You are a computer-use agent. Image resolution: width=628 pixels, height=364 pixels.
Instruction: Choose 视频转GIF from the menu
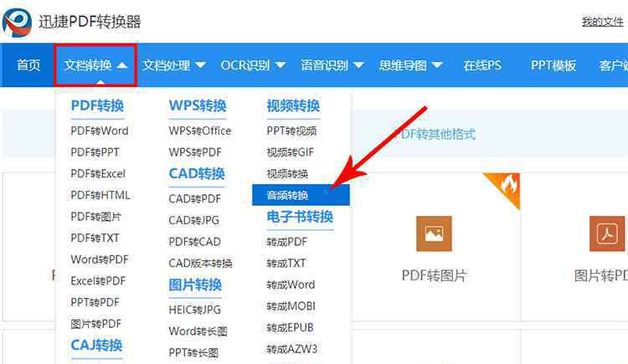pyautogui.click(x=291, y=152)
